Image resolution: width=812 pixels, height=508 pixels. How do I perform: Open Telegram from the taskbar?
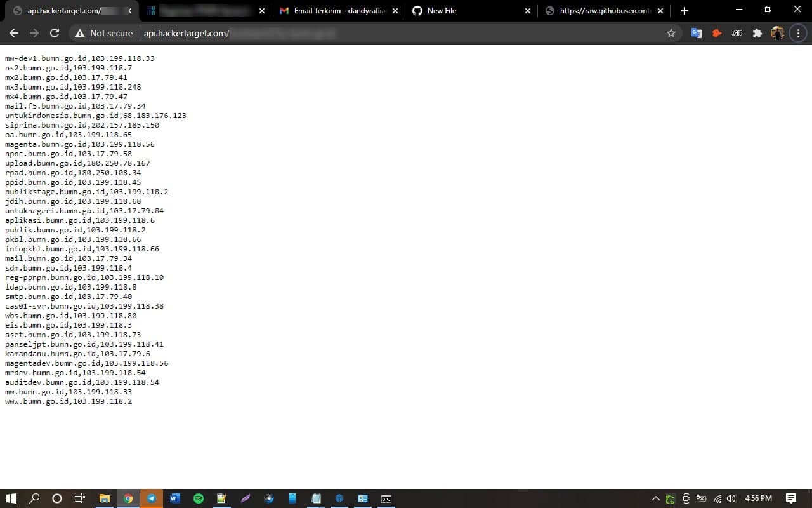[152, 498]
